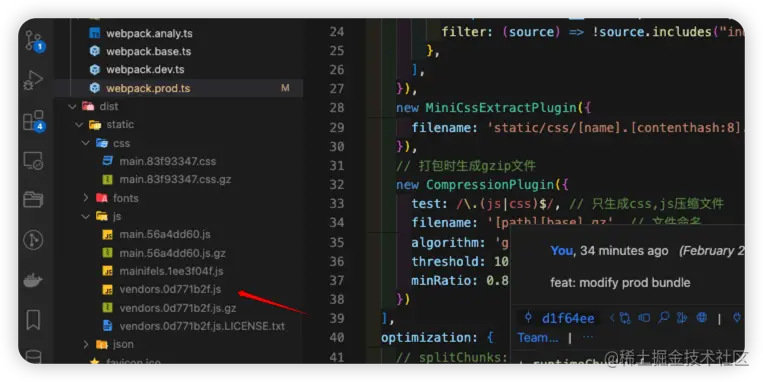Collapse the js folder
The image size is (763, 382).
86,216
